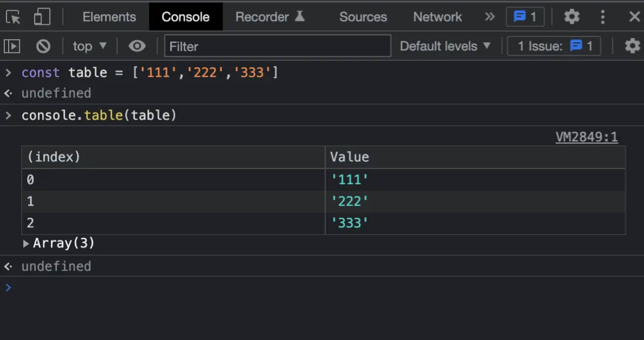The width and height of the screenshot is (644, 340).
Task: Open the Default levels dropdown
Action: (445, 46)
